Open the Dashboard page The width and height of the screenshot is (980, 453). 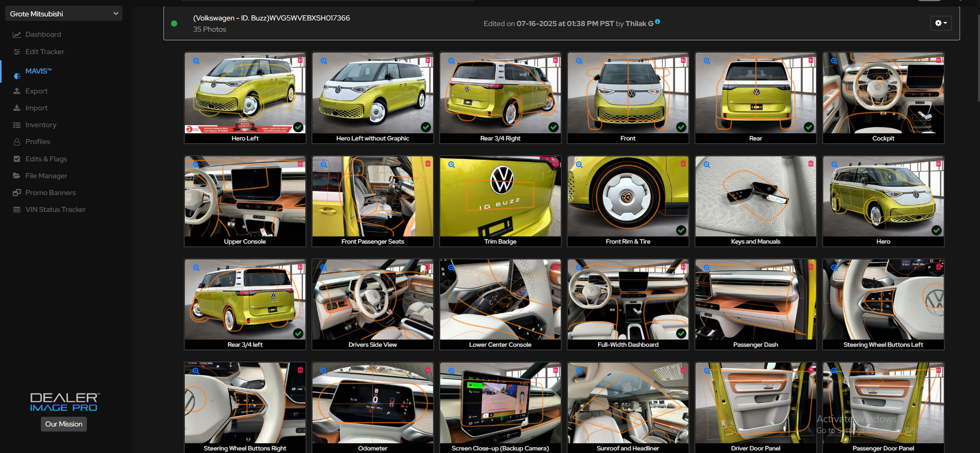pyautogui.click(x=43, y=34)
